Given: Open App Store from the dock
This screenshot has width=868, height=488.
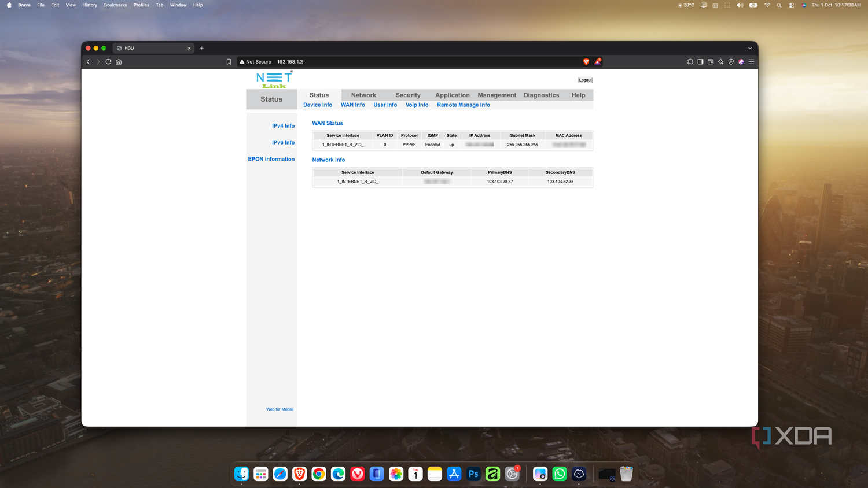Looking at the screenshot, I should coord(454,474).
